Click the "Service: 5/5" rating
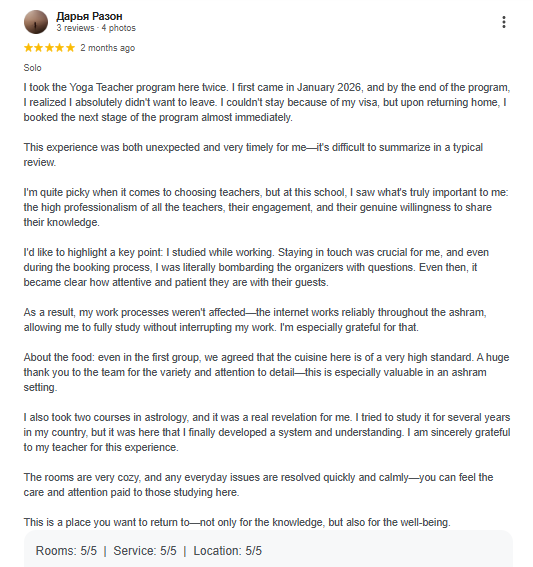Viewport: 533px width, 567px height. coord(145,551)
